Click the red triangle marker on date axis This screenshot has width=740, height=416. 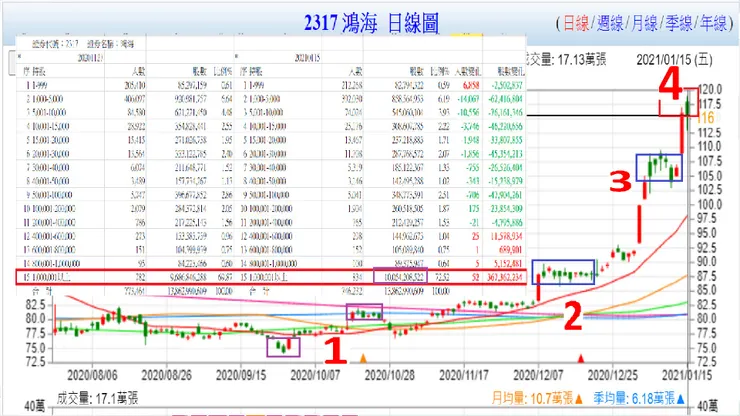(x=581, y=358)
